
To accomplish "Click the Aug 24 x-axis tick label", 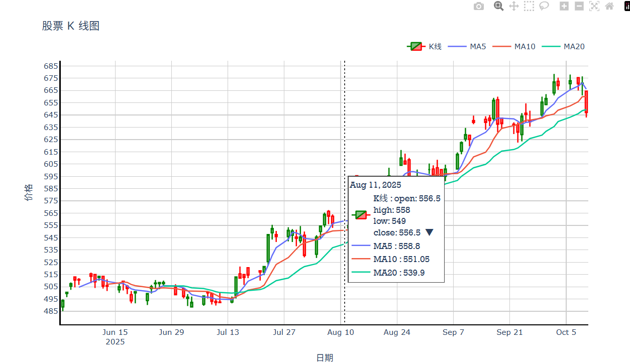I will (x=397, y=332).
